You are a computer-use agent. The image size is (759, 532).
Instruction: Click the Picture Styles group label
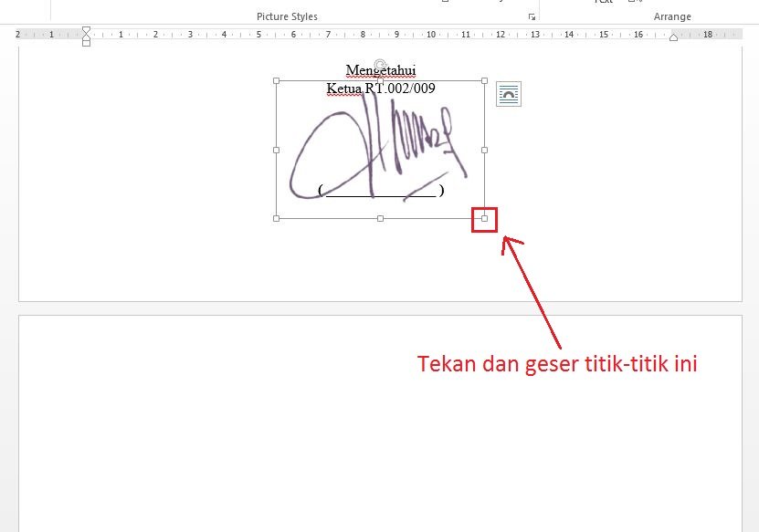coord(287,16)
